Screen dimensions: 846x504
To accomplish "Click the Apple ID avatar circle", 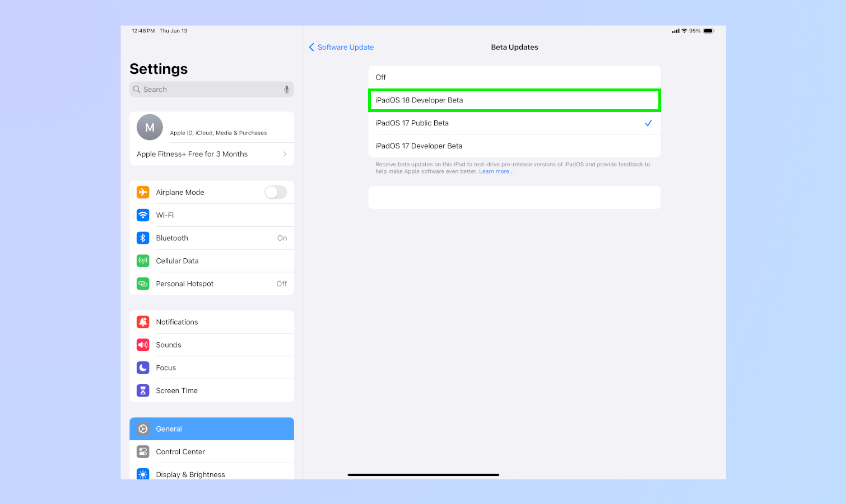I will (x=150, y=127).
